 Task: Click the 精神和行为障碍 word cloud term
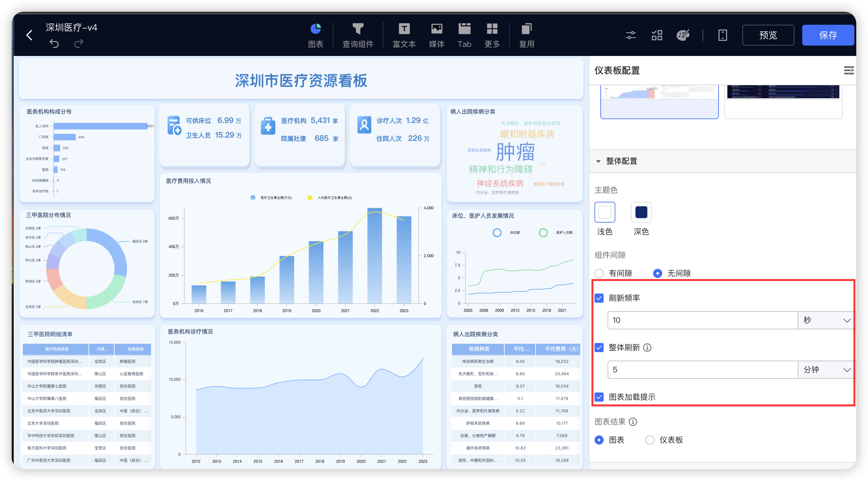(x=500, y=169)
